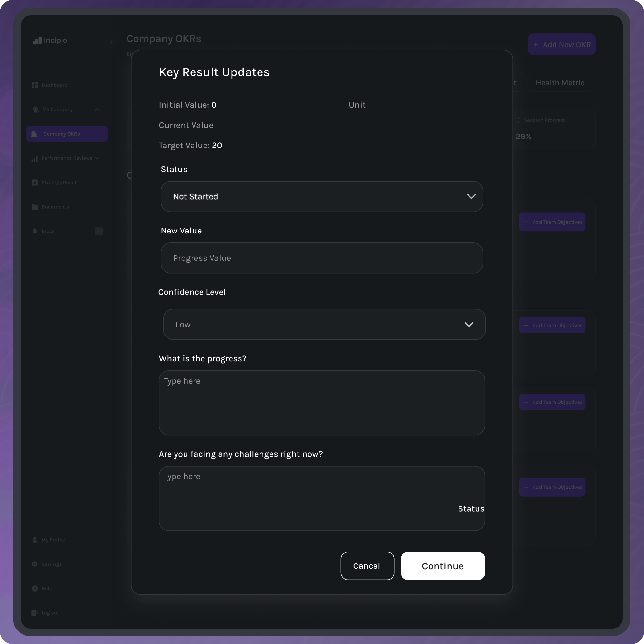Click the Add New OKR button
The image size is (644, 644).
point(562,45)
